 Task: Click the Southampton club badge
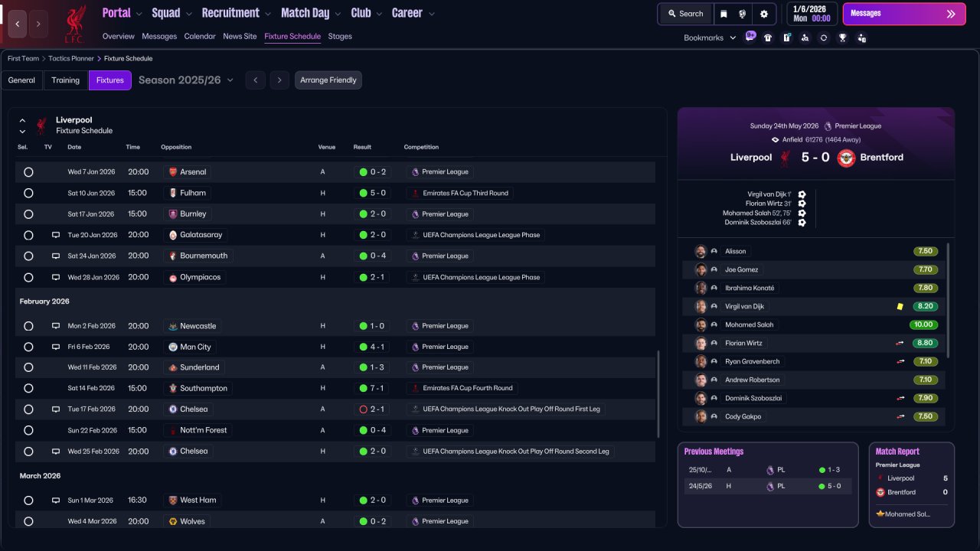tap(173, 388)
